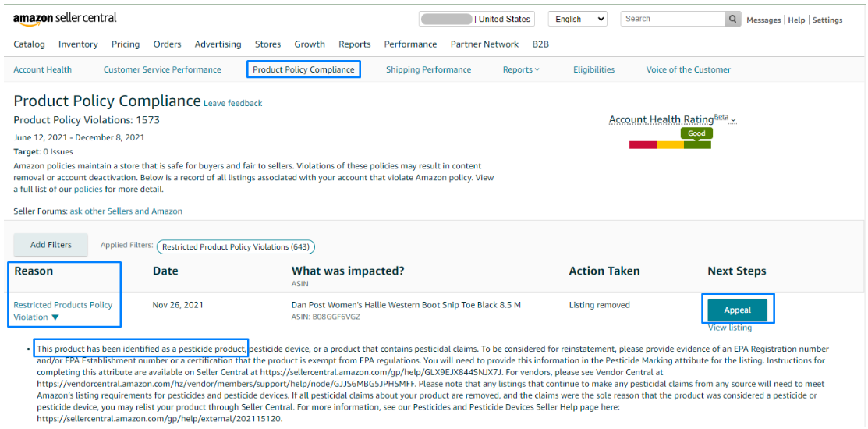Open the Inventory menu
Image resolution: width=868 pixels, height=429 pixels.
(x=78, y=44)
